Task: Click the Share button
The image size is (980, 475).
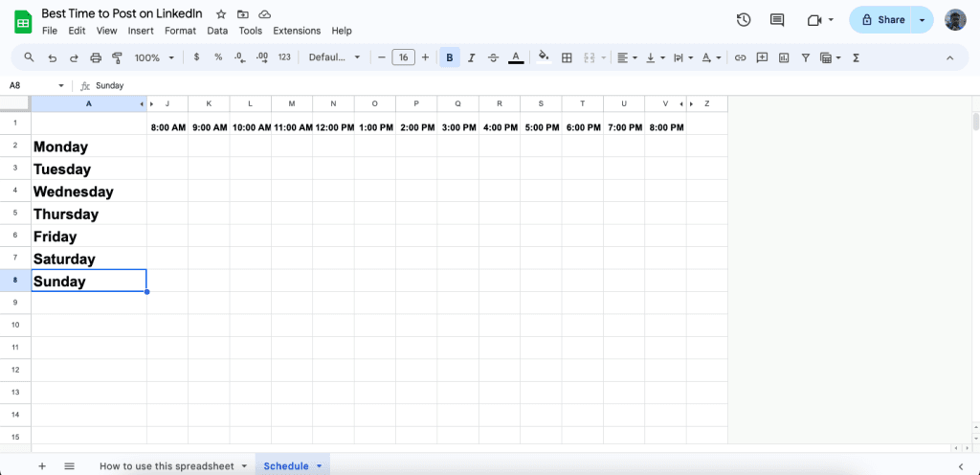Action: [880, 20]
